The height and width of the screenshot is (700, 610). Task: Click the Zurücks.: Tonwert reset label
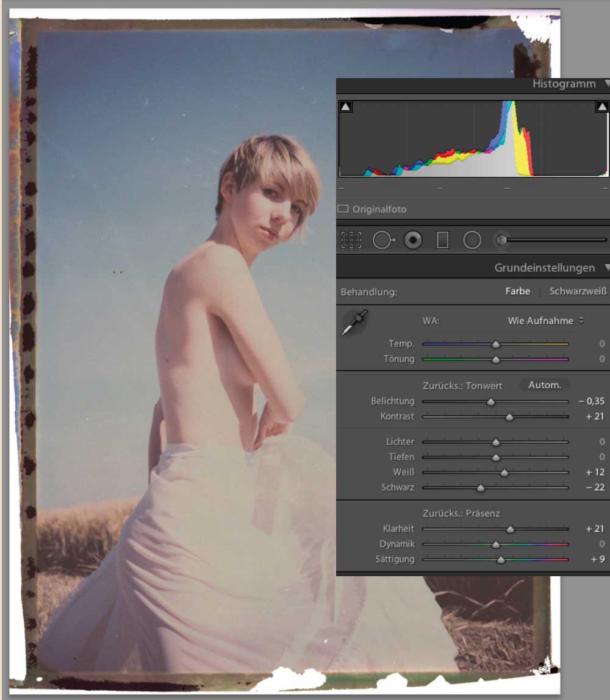[x=462, y=386]
